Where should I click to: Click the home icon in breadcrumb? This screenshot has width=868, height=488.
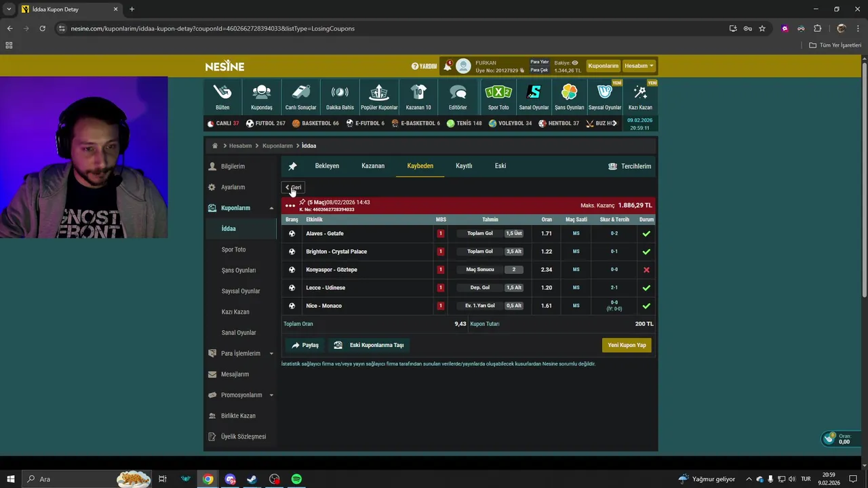click(215, 146)
